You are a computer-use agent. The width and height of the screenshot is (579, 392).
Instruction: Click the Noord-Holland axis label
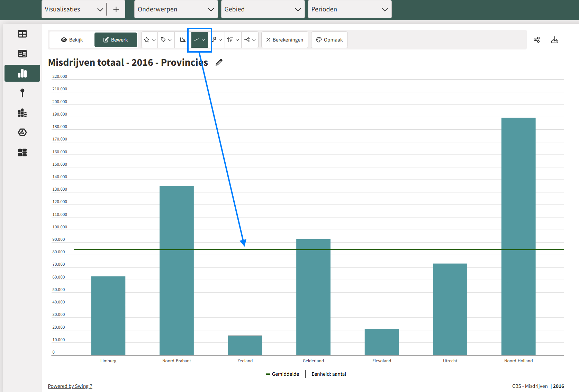point(518,361)
